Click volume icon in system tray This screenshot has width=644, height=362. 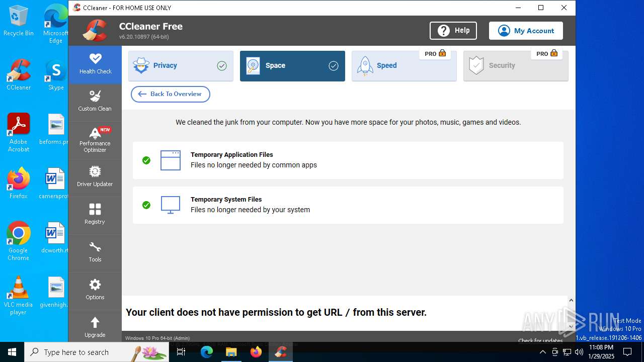579,352
